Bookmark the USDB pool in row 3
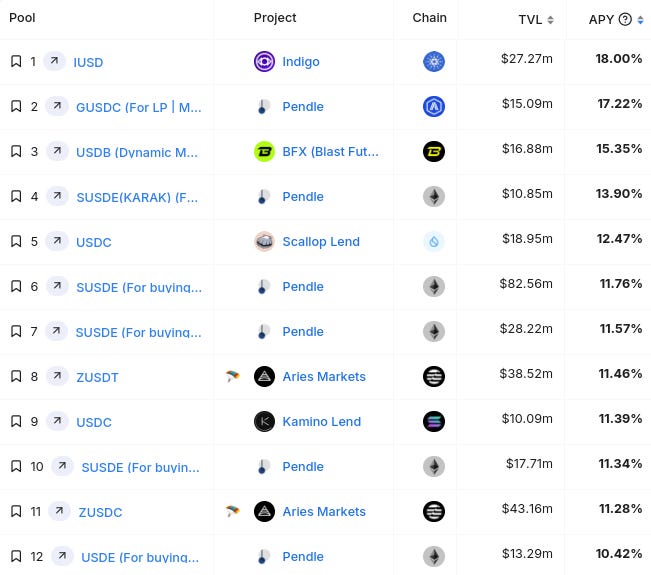This screenshot has width=651, height=575. [16, 151]
